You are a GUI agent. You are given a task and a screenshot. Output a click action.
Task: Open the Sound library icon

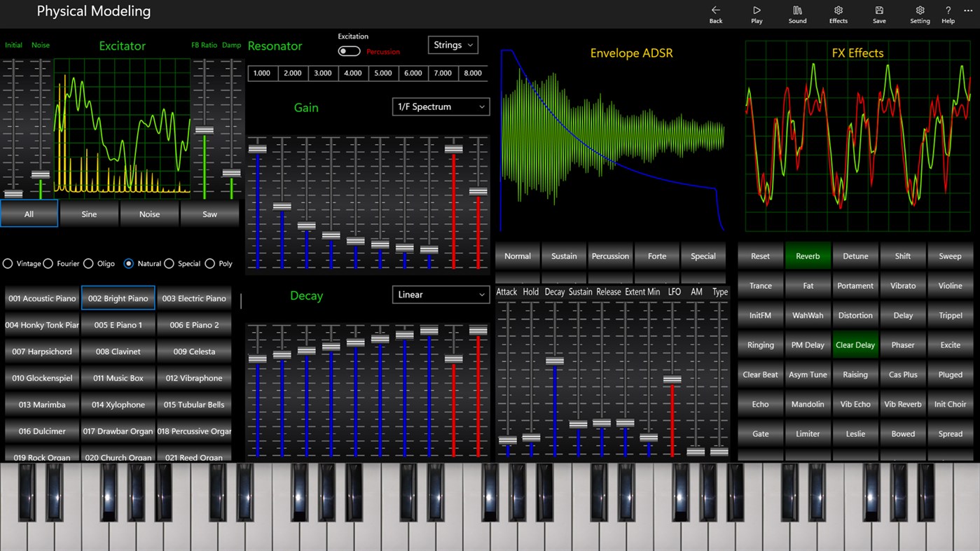797,14
